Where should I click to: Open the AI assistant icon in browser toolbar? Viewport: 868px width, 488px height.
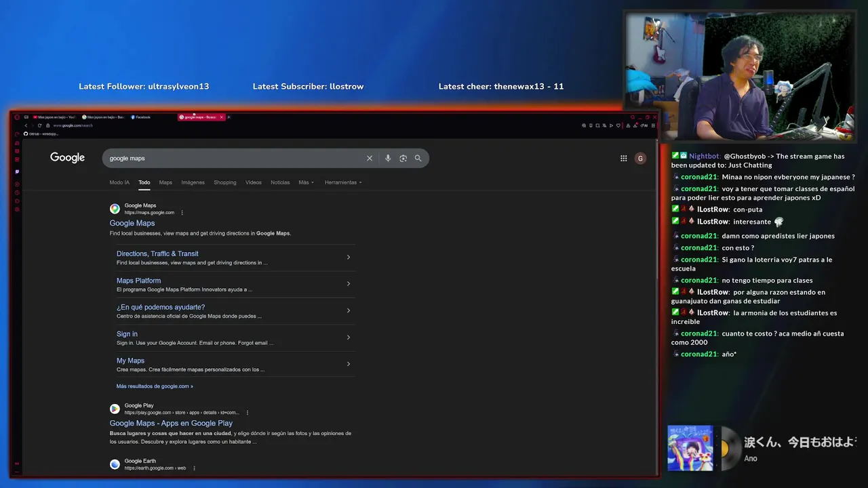[644, 125]
